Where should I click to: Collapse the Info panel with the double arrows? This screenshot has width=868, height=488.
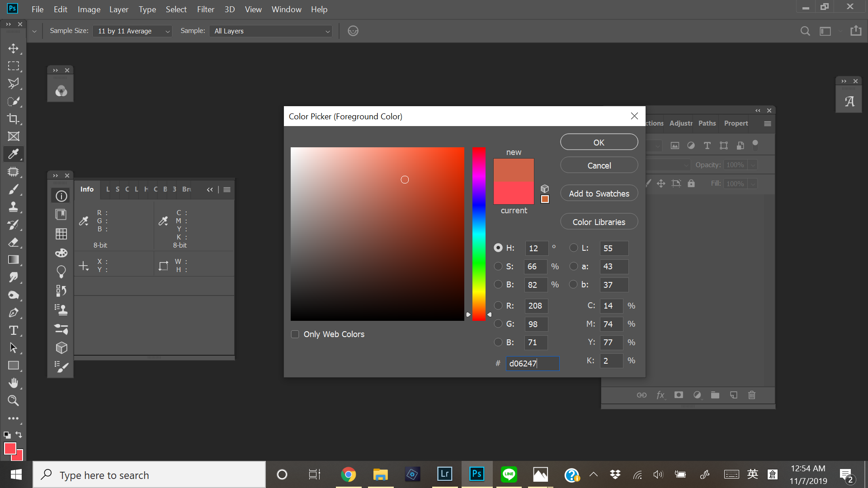click(x=209, y=189)
